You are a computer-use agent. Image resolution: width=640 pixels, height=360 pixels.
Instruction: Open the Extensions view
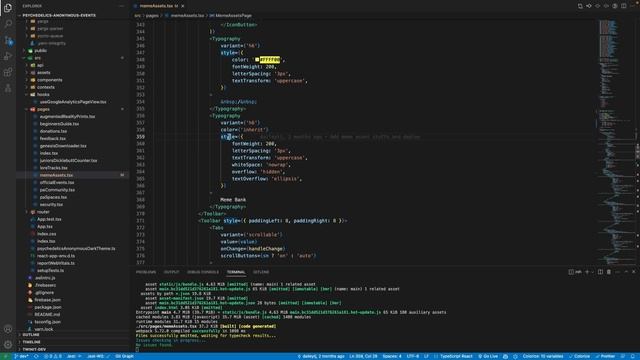click(x=8, y=73)
